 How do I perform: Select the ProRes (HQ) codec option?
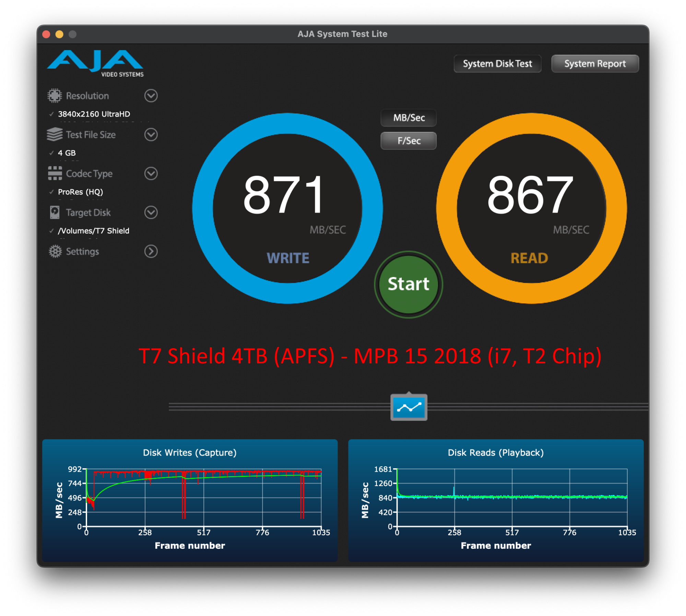click(x=80, y=192)
